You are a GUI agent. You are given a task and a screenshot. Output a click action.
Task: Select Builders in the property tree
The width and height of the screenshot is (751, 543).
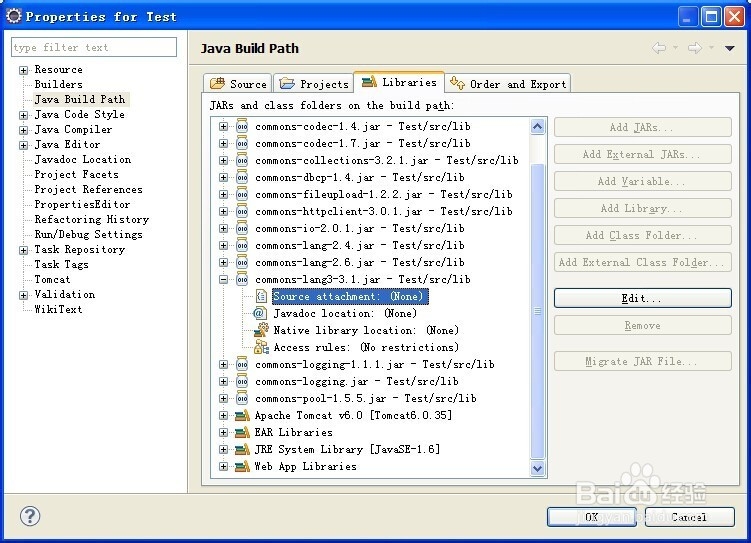pos(58,84)
